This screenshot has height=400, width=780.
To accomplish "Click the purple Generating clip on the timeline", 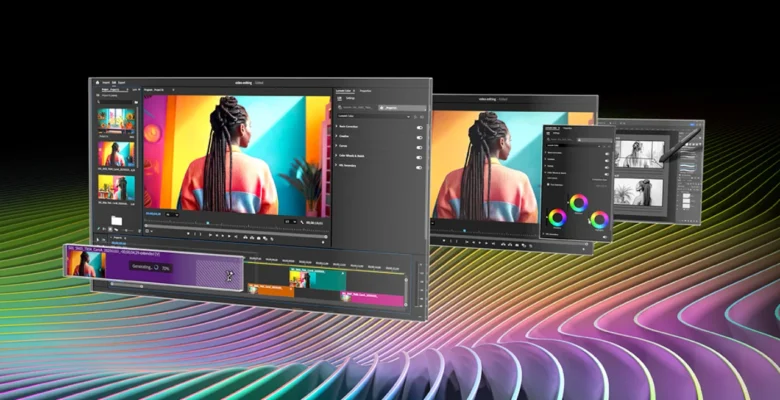I will (x=154, y=268).
